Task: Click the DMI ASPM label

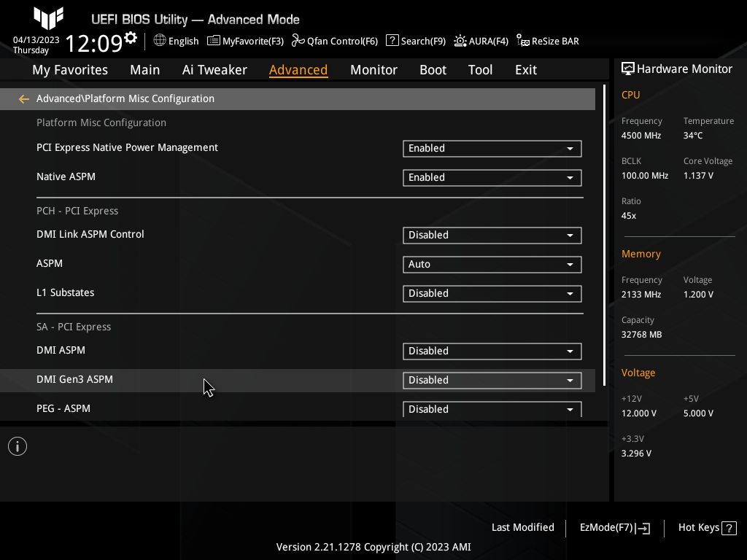Action: (61, 351)
